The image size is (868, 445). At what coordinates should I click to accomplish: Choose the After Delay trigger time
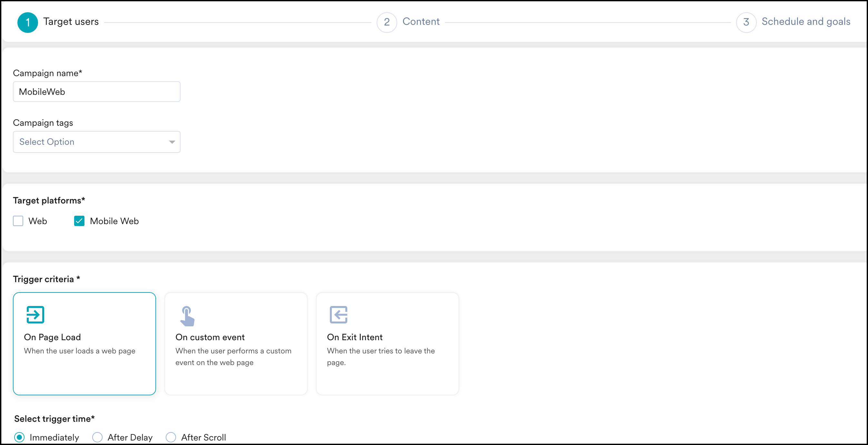pyautogui.click(x=97, y=437)
